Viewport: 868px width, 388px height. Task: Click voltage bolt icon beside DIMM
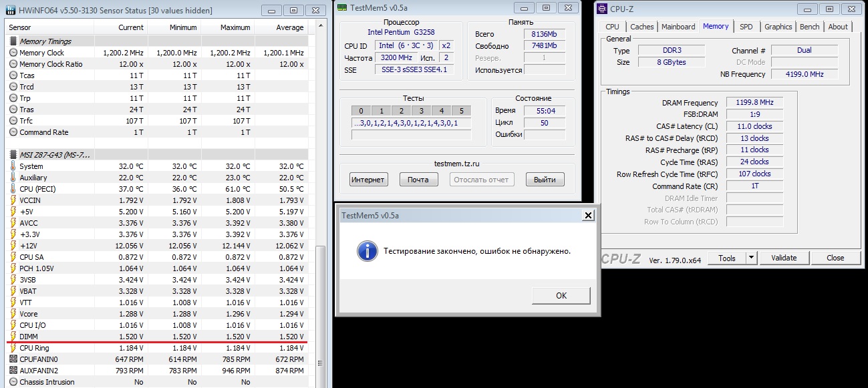[13, 337]
